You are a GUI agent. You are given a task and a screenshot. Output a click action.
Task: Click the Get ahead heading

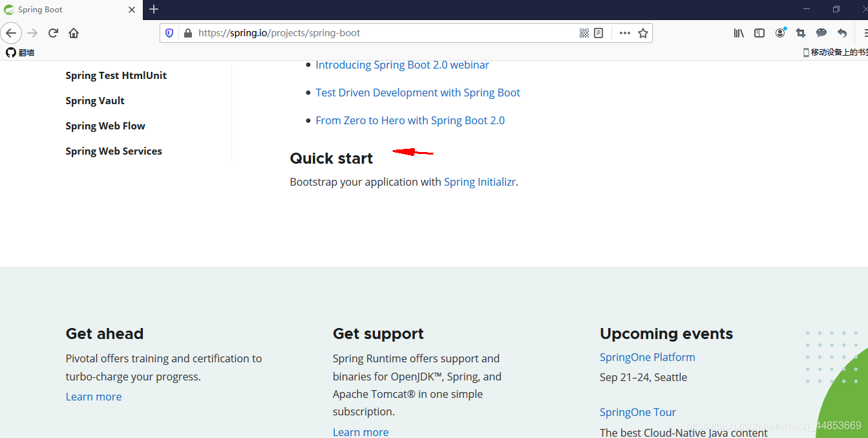coord(105,334)
